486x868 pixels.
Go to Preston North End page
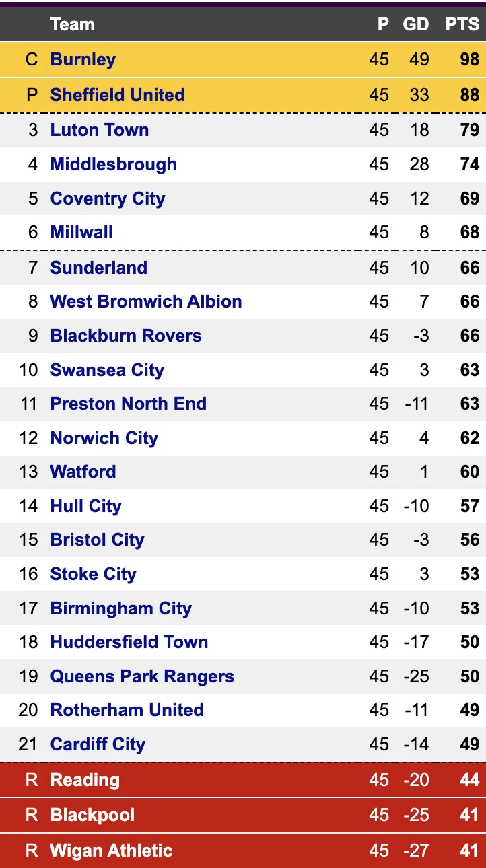(128, 404)
